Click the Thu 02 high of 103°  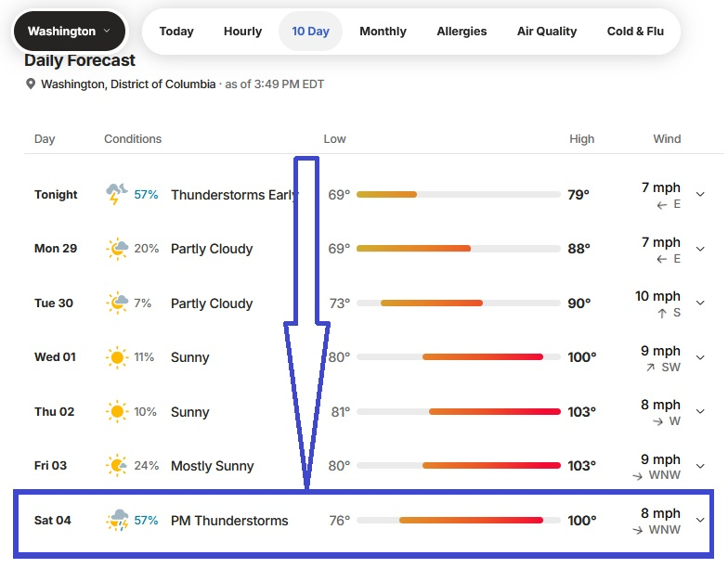pyautogui.click(x=581, y=412)
